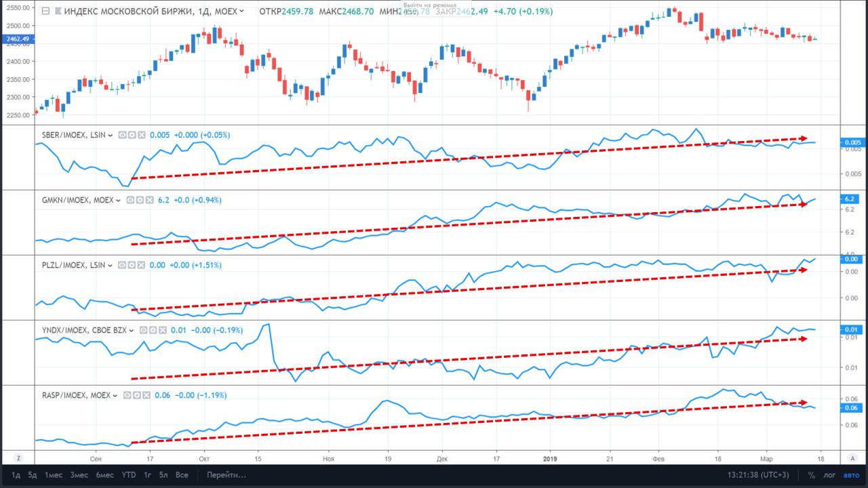Viewport: 868px width, 488px height.
Task: Collapse the main chart legend box icon
Action: point(45,12)
